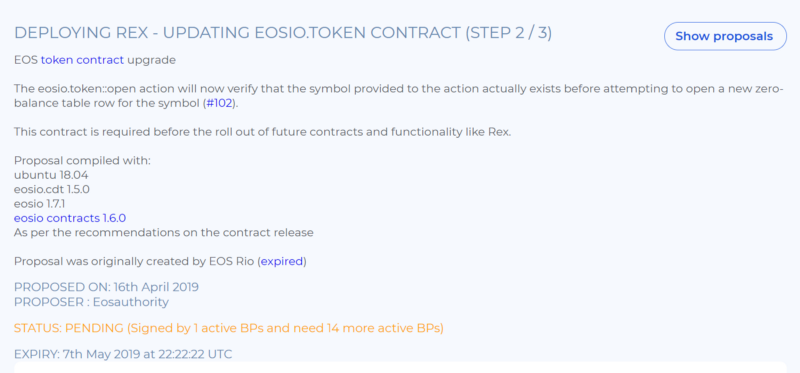Open the expired proposal link
Viewport: 800px width, 373px height.
click(x=282, y=262)
